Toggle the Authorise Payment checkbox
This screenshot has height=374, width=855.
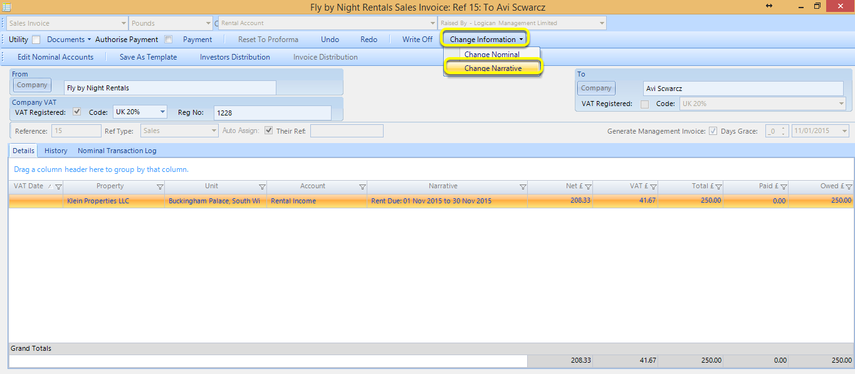pos(168,40)
